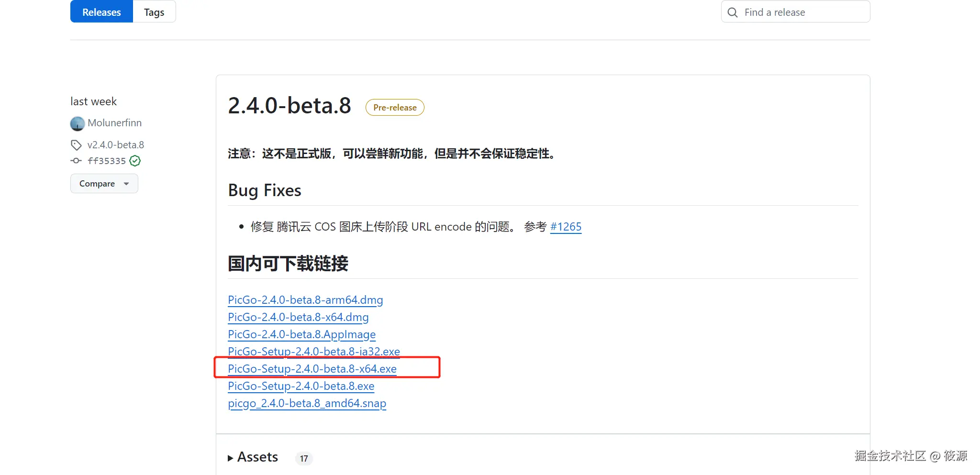Expand the Assets section triangle
Viewport: 980px width, 475px height.
click(x=231, y=458)
